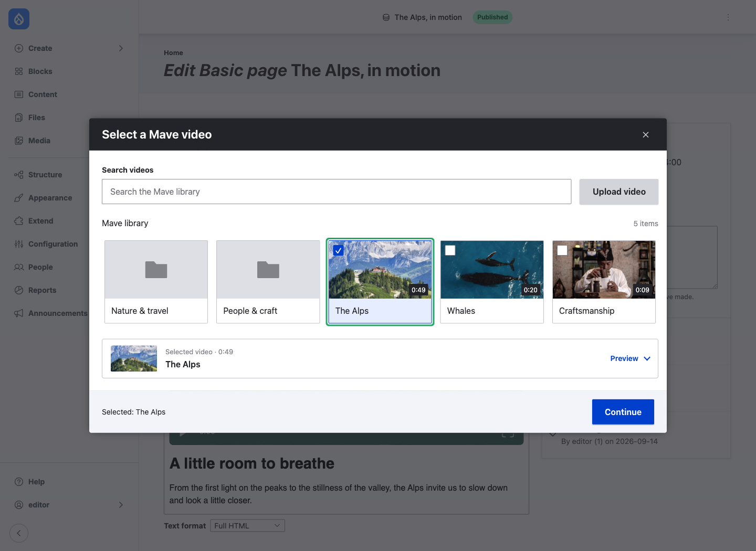Click the Mave library heading
The width and height of the screenshot is (756, 551).
125,223
